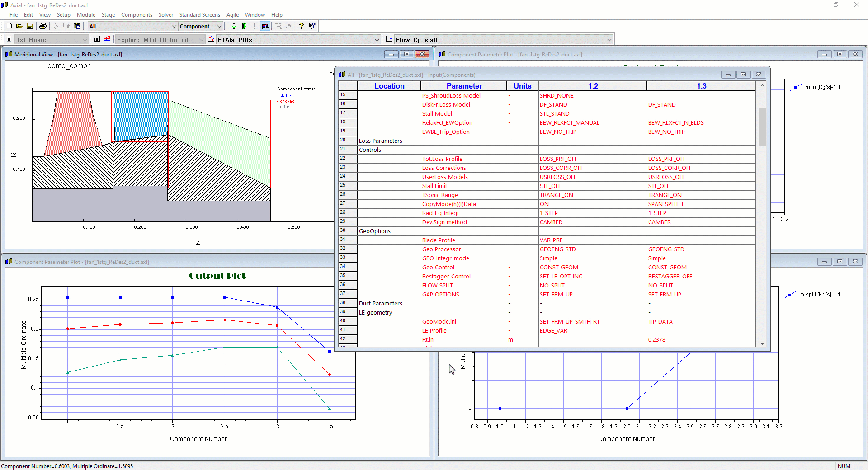
Task: Open a file with the folder icon
Action: (19, 26)
